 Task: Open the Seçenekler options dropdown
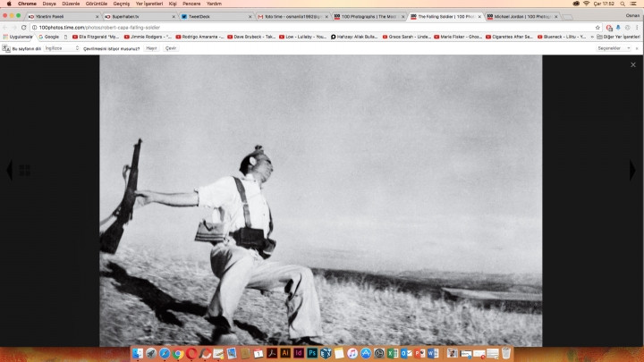click(x=611, y=48)
